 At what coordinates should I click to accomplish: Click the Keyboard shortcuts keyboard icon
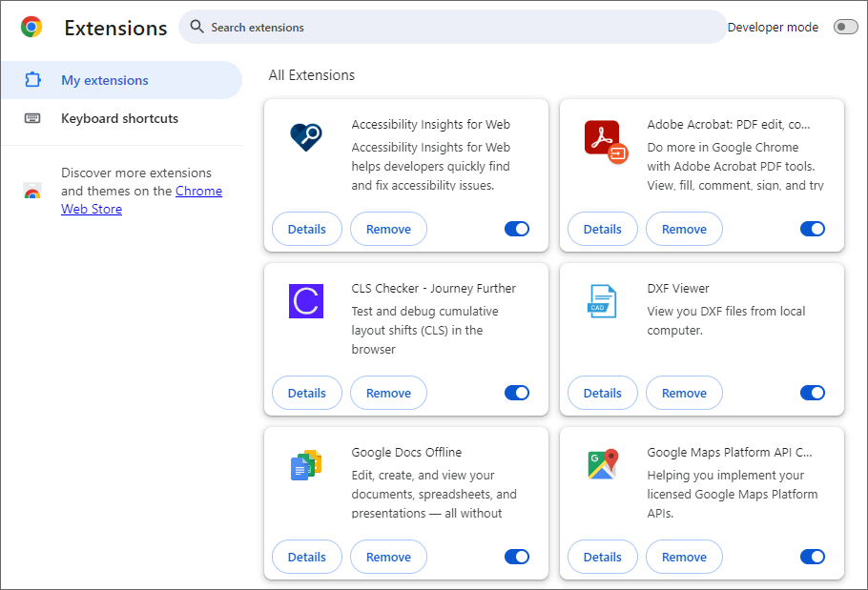[32, 118]
